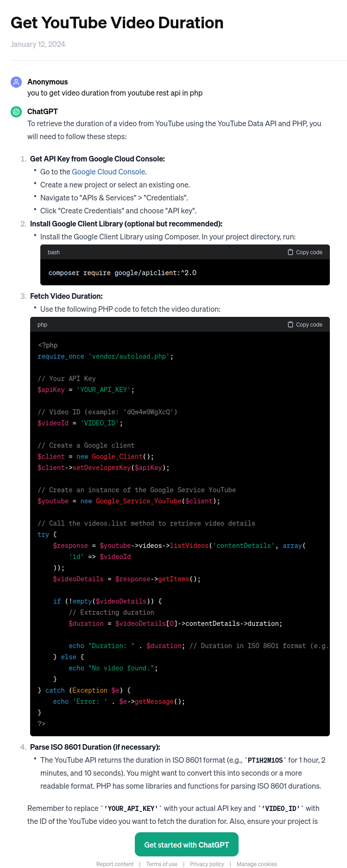Click the Anonymous author name

pyautogui.click(x=47, y=82)
